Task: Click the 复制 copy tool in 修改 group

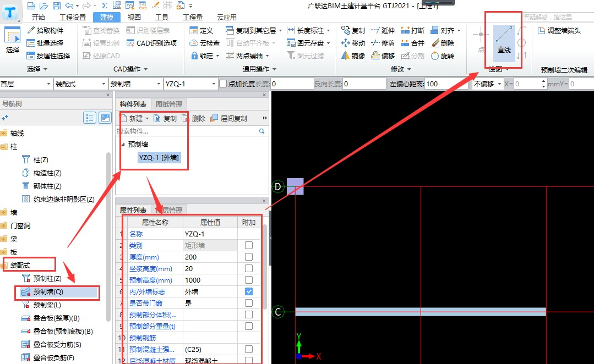Action: pyautogui.click(x=353, y=30)
